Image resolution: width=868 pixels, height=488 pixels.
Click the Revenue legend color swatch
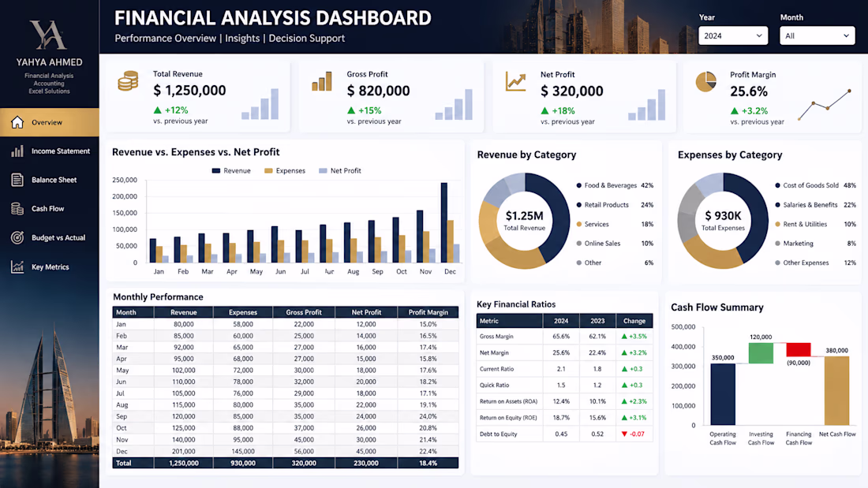pyautogui.click(x=216, y=171)
